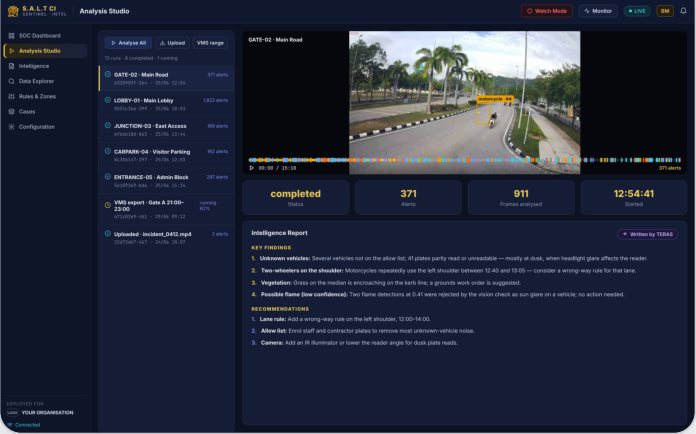Click the 00:00 / 15:10 time readout
This screenshot has height=434, width=696.
pyautogui.click(x=277, y=168)
